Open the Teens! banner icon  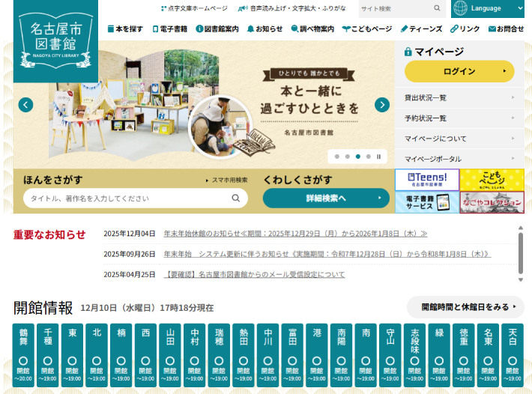pos(426,180)
